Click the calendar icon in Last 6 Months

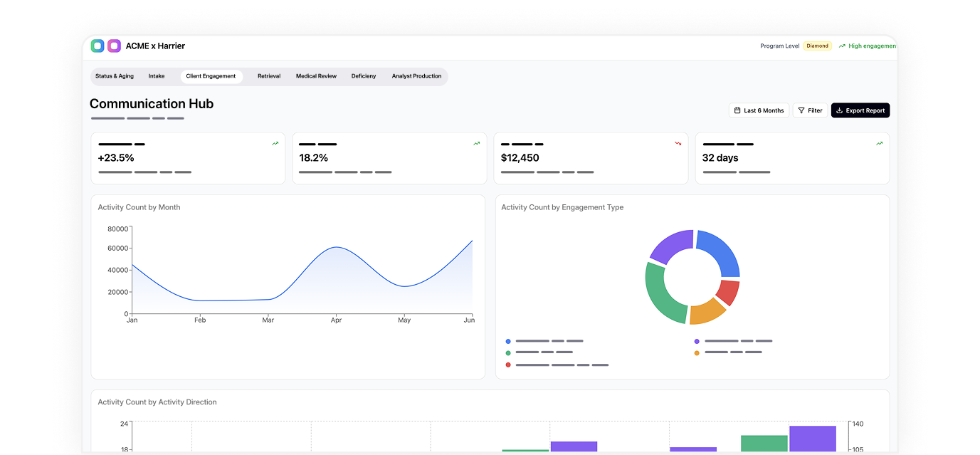pyautogui.click(x=737, y=110)
